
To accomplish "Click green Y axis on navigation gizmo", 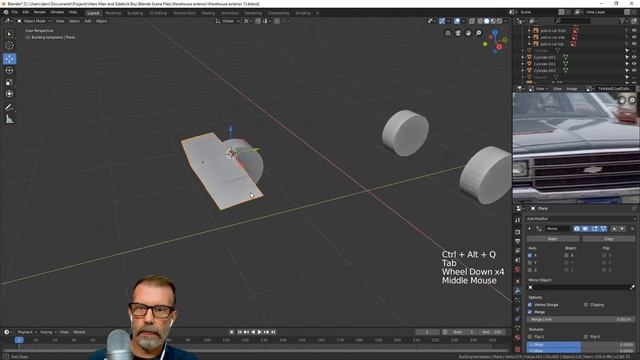I will tap(505, 40).
